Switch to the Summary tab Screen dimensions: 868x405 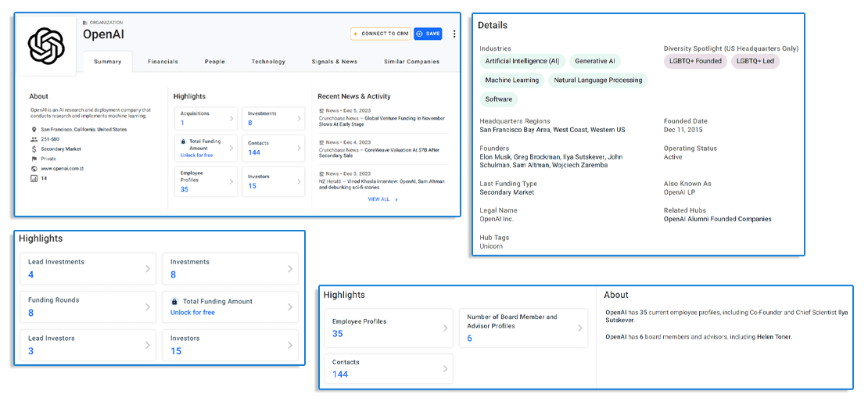point(107,62)
